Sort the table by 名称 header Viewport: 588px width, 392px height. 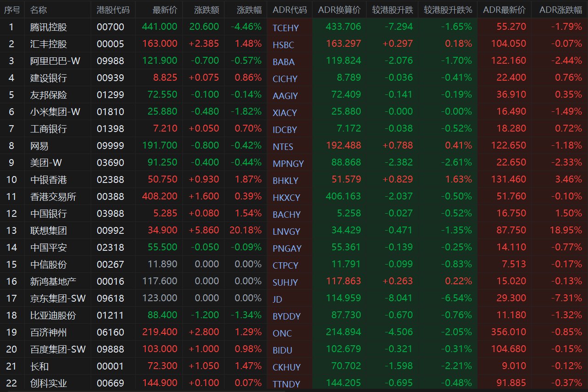point(38,10)
